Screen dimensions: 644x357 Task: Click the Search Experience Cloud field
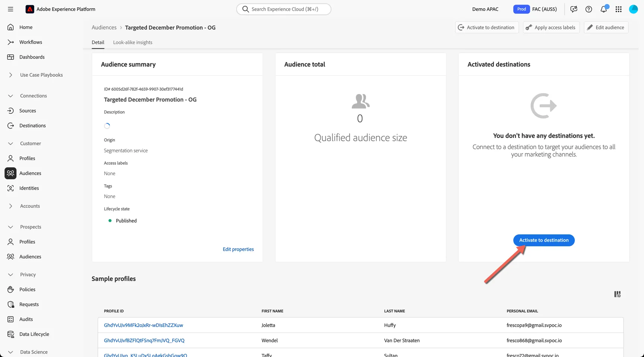(x=284, y=9)
